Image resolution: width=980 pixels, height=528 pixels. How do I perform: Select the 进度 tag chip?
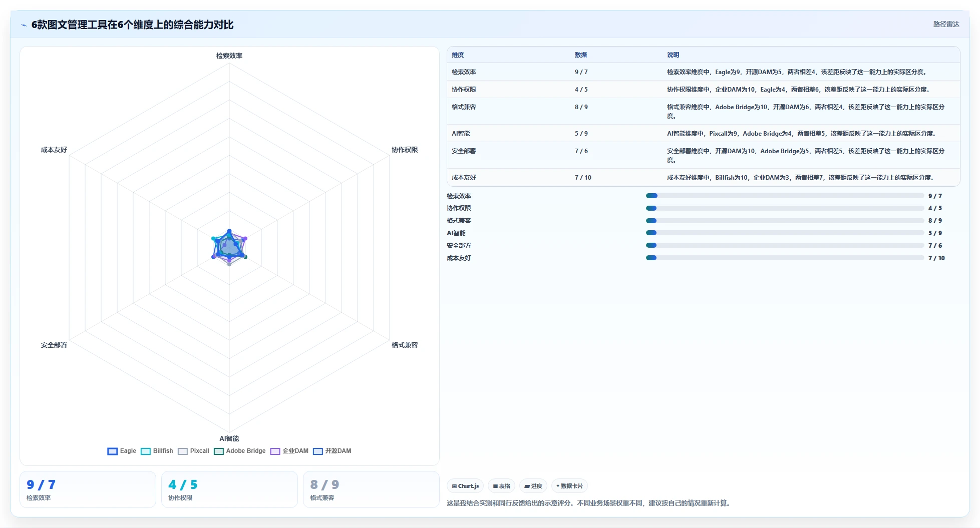pyautogui.click(x=533, y=486)
